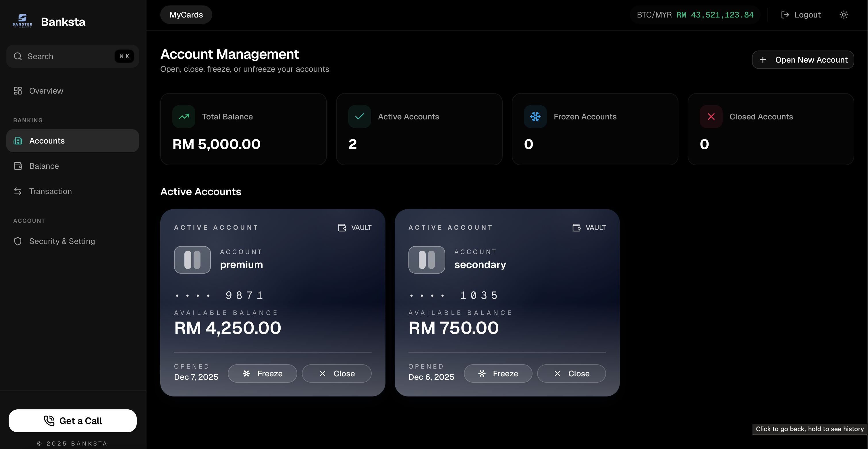The height and width of the screenshot is (449, 868).
Task: Click the premium account card chip icon
Action: click(x=192, y=260)
